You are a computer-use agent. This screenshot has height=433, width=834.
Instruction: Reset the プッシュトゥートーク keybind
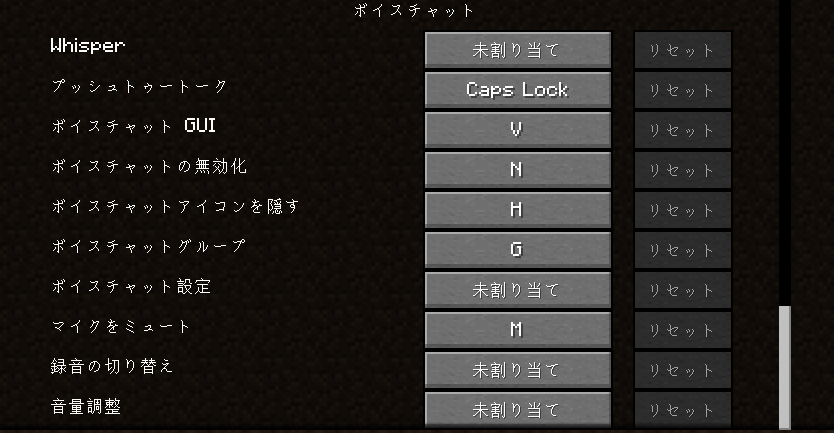coord(683,90)
